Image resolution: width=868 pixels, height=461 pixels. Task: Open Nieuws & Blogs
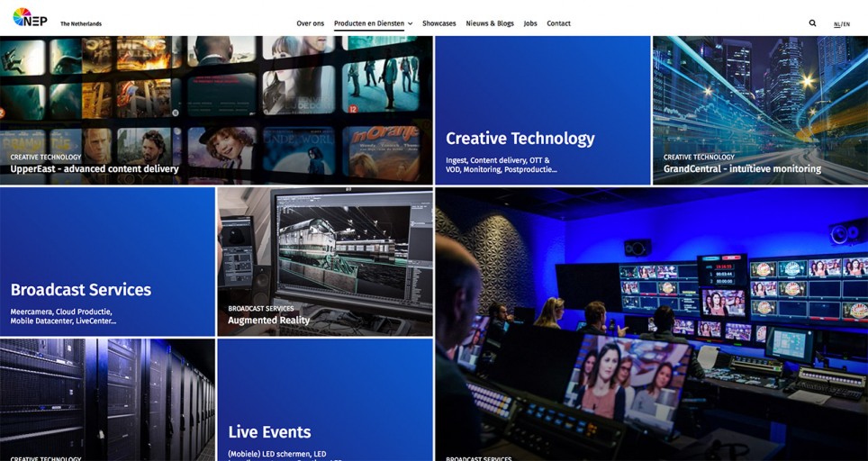[x=489, y=23]
